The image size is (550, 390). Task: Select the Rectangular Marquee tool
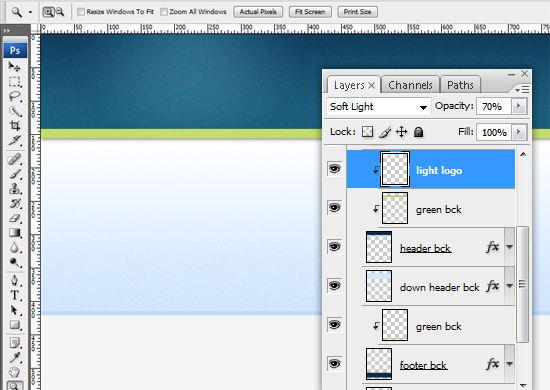[14, 82]
